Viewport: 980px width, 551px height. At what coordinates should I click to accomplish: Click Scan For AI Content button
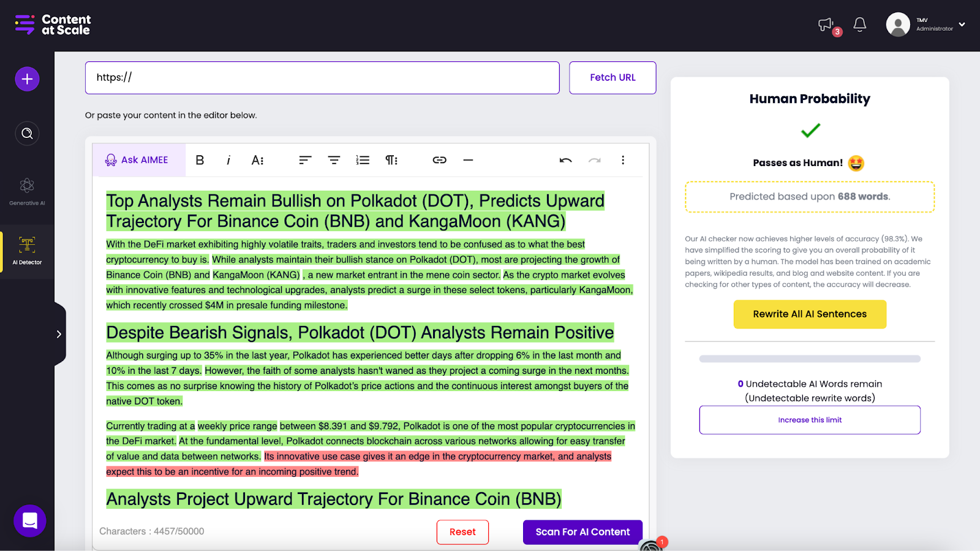pos(582,532)
